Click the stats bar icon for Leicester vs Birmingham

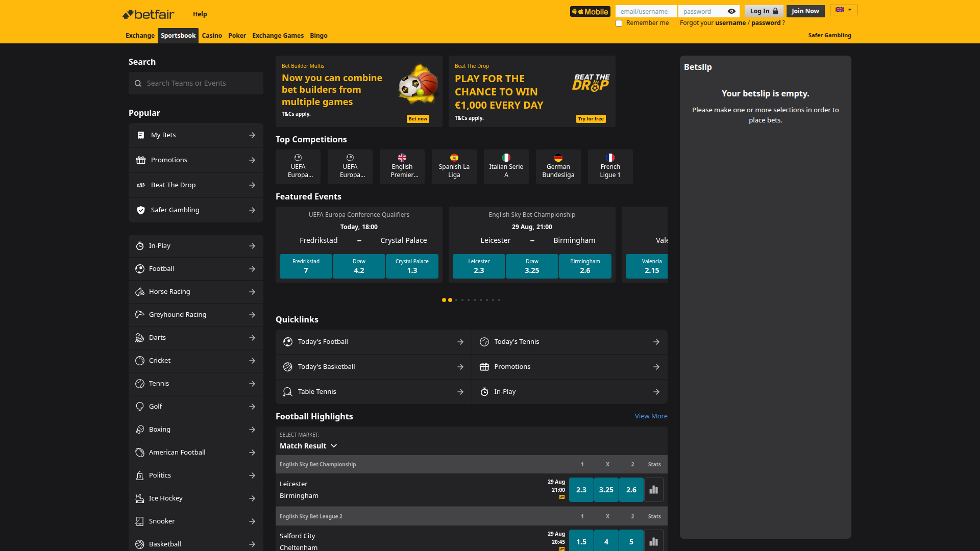click(x=654, y=489)
